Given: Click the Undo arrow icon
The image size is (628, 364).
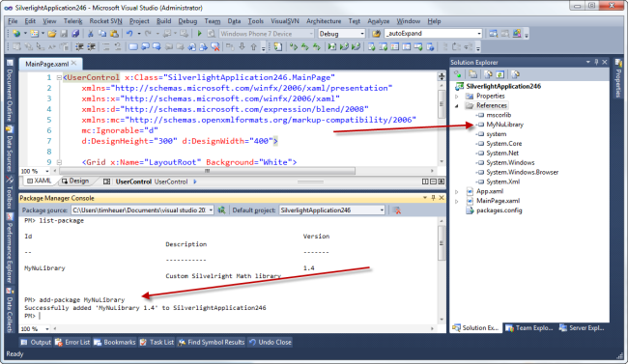Looking at the screenshot, I should pyautogui.click(x=129, y=34).
